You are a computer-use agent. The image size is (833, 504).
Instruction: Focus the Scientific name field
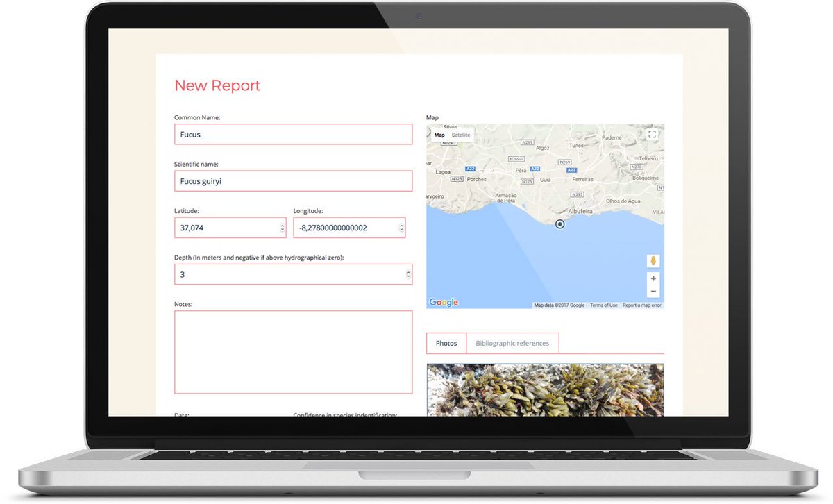(x=293, y=181)
